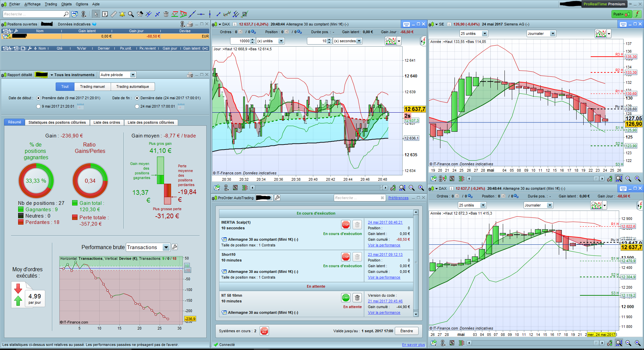Open the Options menu
Image resolution: width=644 pixels, height=350 pixels.
click(82, 4)
